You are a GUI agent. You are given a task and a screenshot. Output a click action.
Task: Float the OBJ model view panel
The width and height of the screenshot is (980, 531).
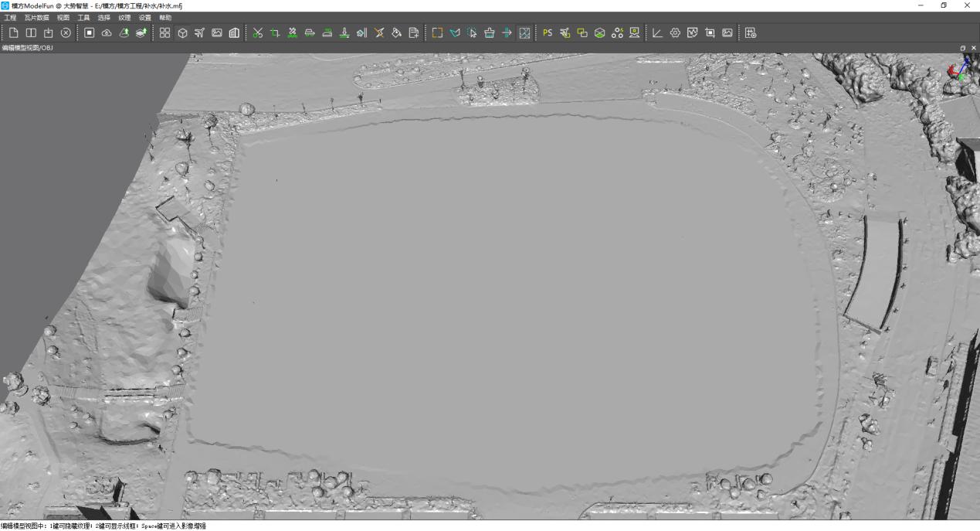click(963, 48)
